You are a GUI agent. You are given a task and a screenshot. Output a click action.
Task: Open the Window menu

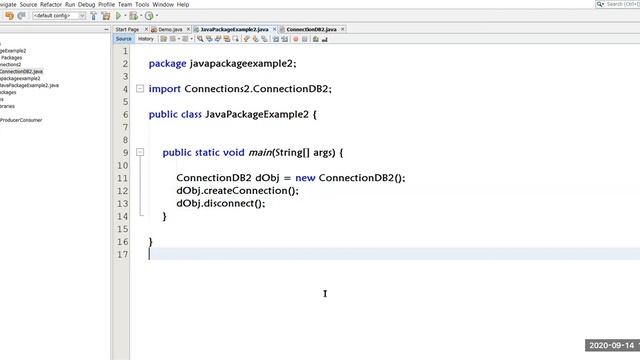pos(163,4)
